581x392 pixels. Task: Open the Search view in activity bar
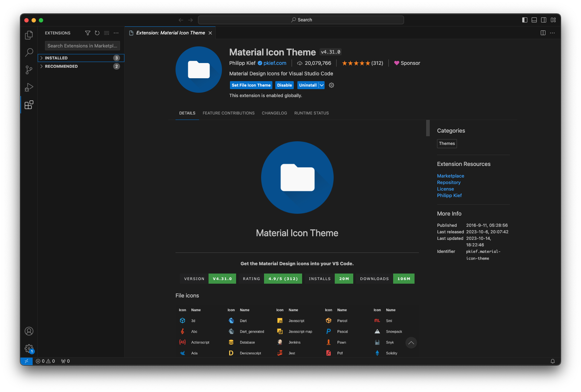29,53
